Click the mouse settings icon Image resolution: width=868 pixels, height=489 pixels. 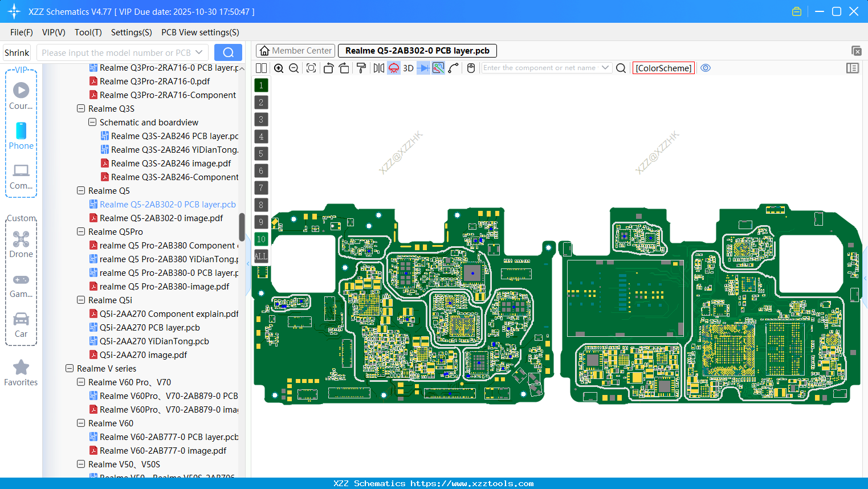(x=471, y=68)
